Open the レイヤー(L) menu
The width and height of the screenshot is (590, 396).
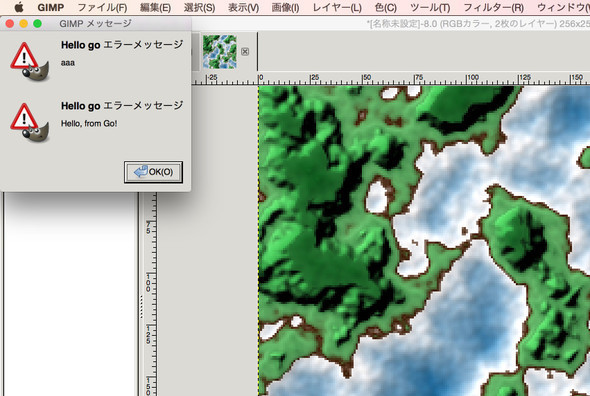pos(337,7)
